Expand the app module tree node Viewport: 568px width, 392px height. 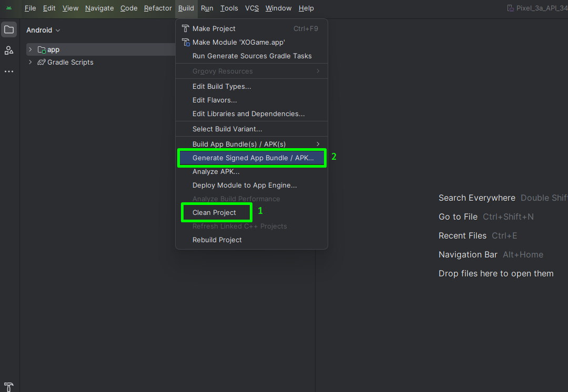click(31, 49)
